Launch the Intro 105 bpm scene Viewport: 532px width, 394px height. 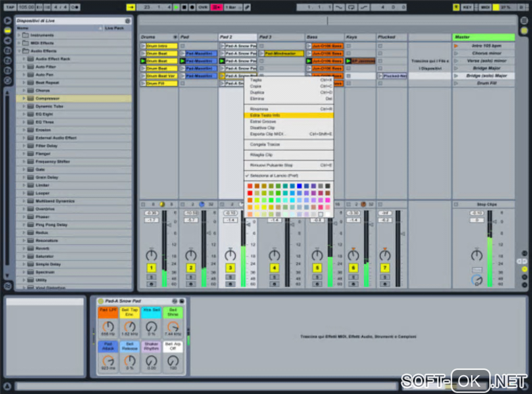coord(456,46)
